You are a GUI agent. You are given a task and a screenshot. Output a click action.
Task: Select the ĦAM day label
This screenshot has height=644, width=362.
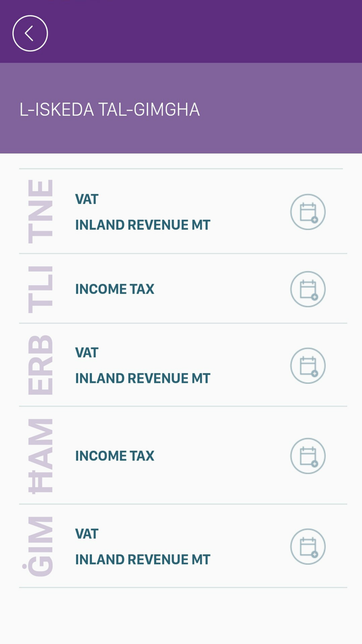(x=41, y=456)
